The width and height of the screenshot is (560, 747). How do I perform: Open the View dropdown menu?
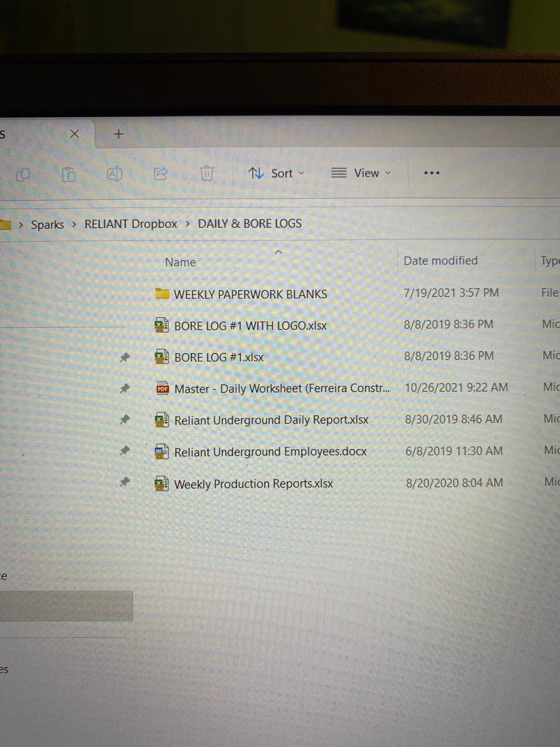[361, 173]
